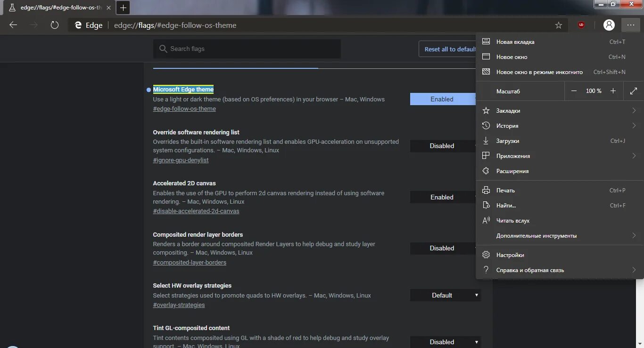Open the uBlock Origin extension icon

click(x=581, y=25)
